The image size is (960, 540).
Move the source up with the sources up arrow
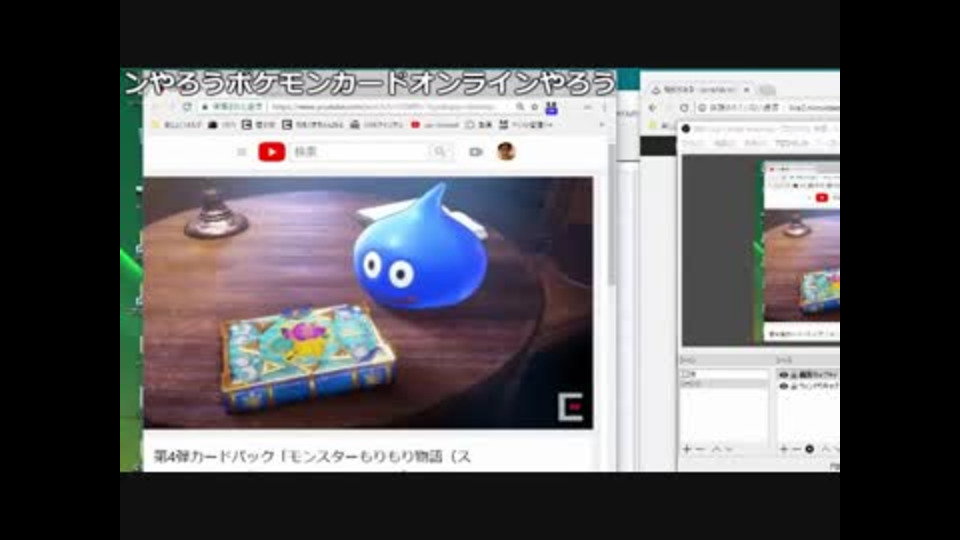pos(825,449)
